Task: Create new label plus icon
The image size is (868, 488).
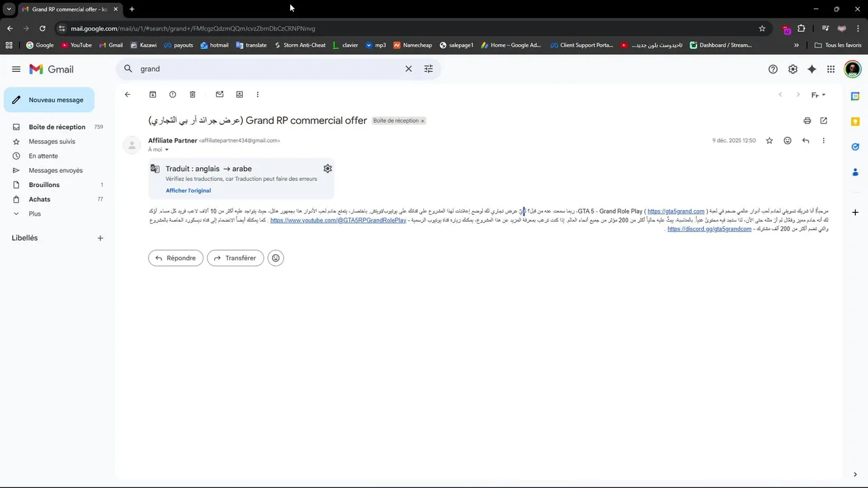Action: [x=100, y=238]
